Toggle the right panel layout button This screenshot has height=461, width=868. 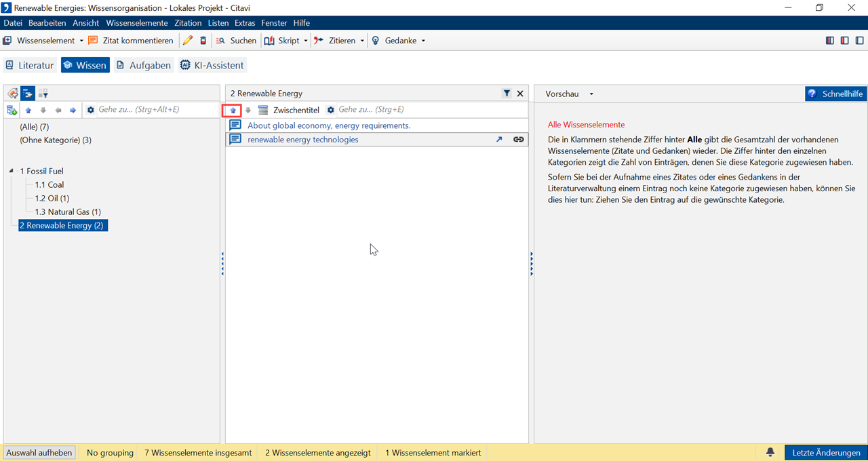point(860,41)
